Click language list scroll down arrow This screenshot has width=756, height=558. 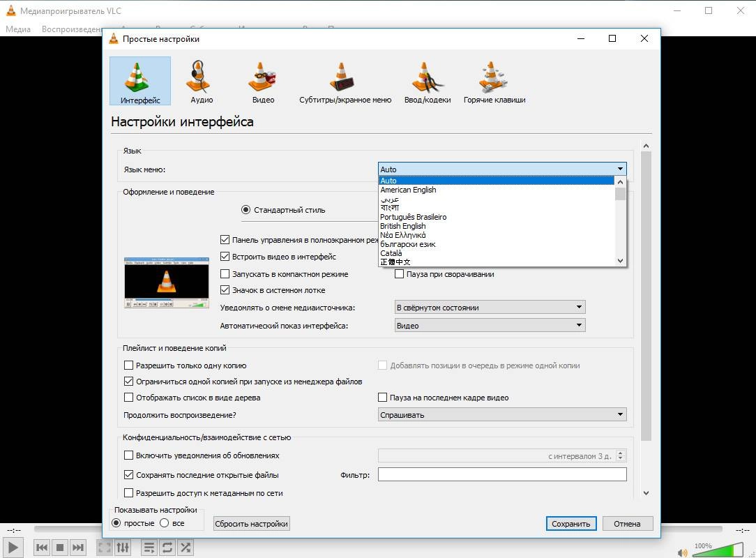[621, 260]
